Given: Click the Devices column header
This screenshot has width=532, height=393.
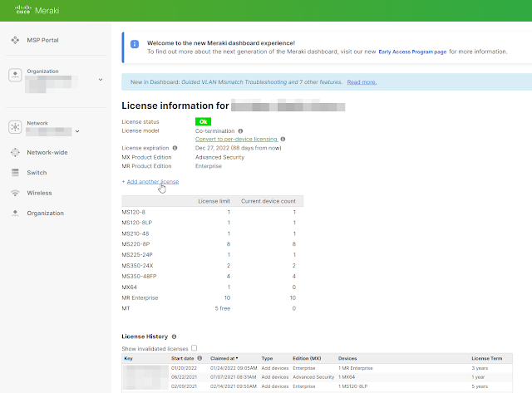Looking at the screenshot, I should (347, 358).
